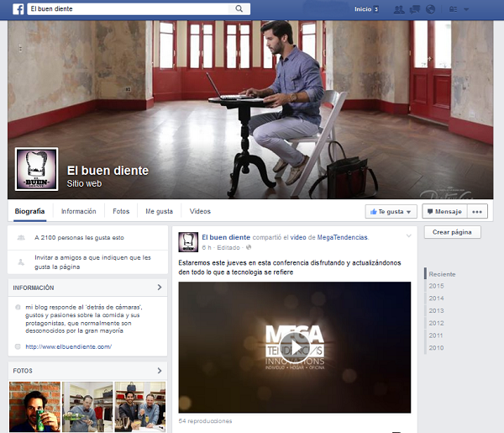Click the info icon beside blog description
This screenshot has height=433, width=504.
(18, 307)
